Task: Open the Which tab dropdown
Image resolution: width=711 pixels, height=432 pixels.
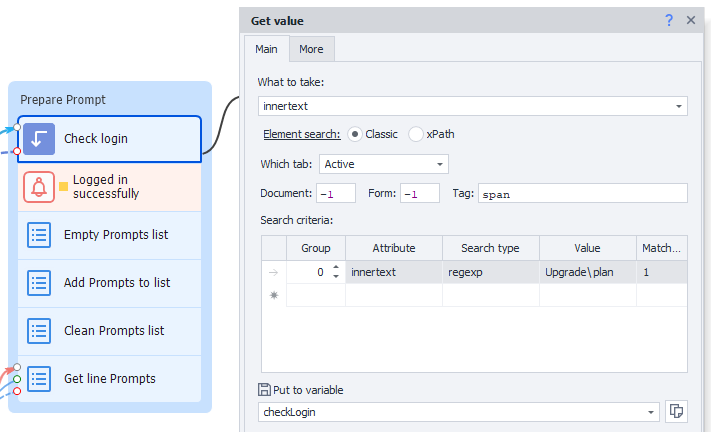Action: 441,164
